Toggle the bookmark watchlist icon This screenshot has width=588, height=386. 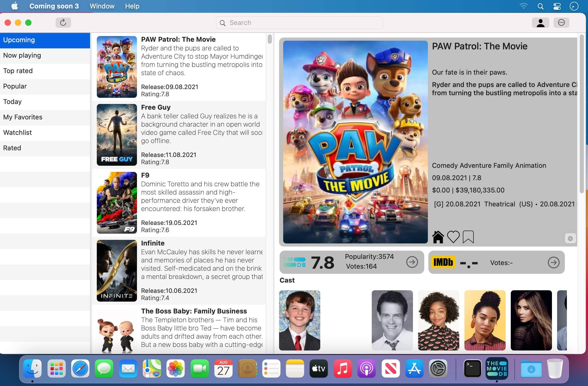468,237
